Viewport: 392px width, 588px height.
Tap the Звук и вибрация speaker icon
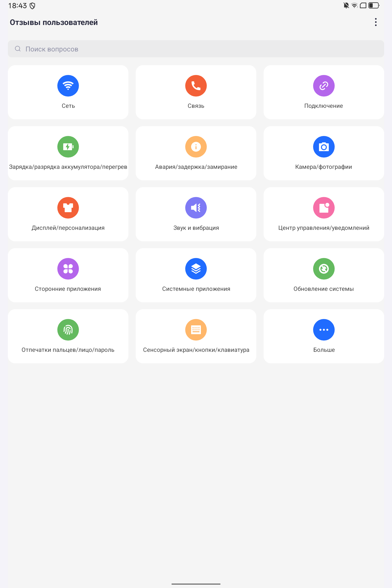[x=196, y=208]
